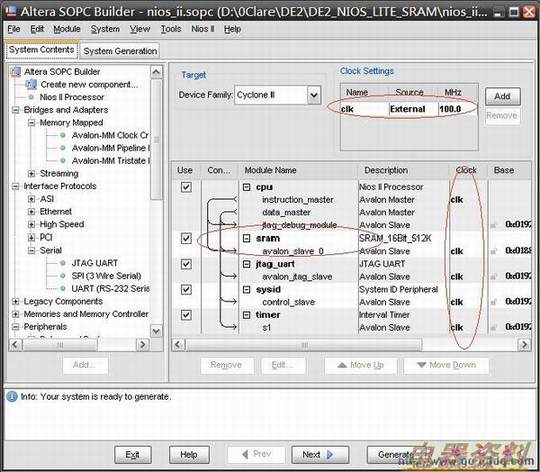Expand the High Speed tree node
Image resolution: width=540 pixels, height=472 pixels.
pos(31,224)
